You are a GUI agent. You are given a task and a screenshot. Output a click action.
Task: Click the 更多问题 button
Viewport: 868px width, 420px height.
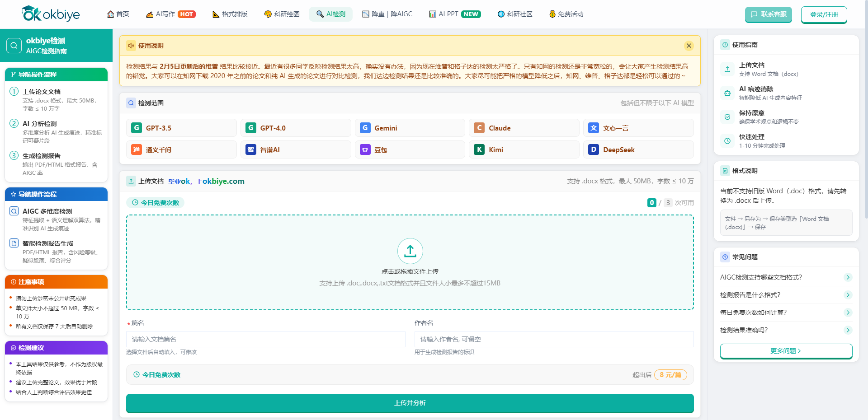[786, 351]
